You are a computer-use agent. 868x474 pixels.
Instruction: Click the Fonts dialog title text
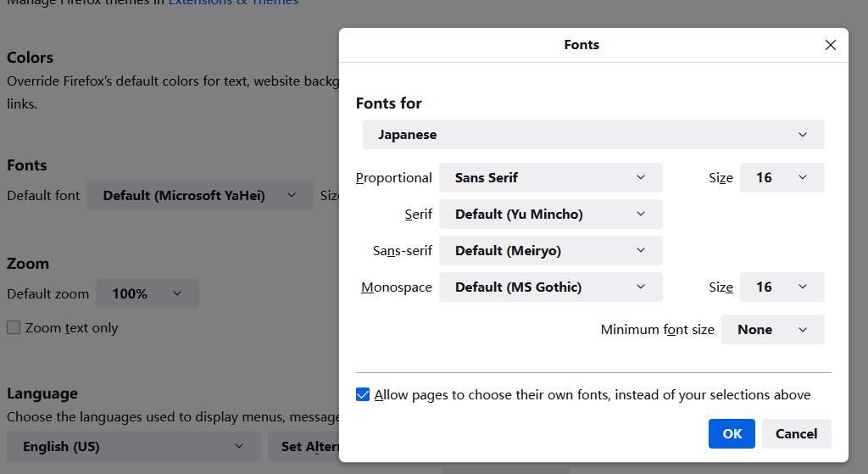point(581,45)
